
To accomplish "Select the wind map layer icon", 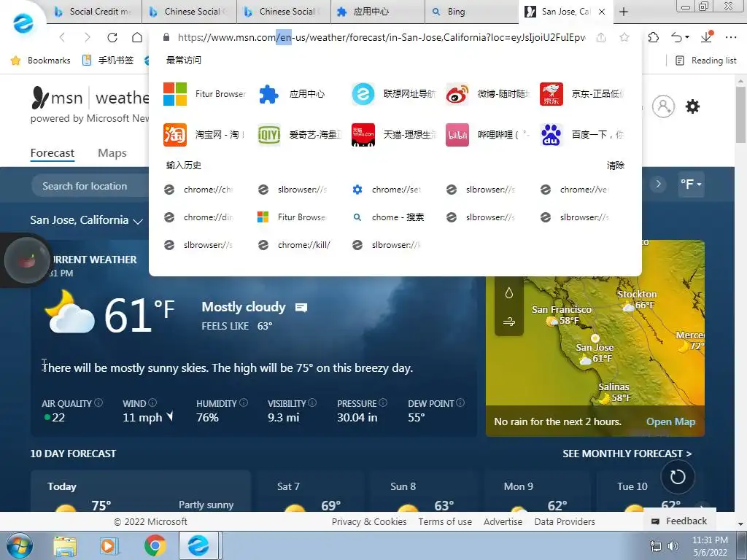I will point(508,322).
